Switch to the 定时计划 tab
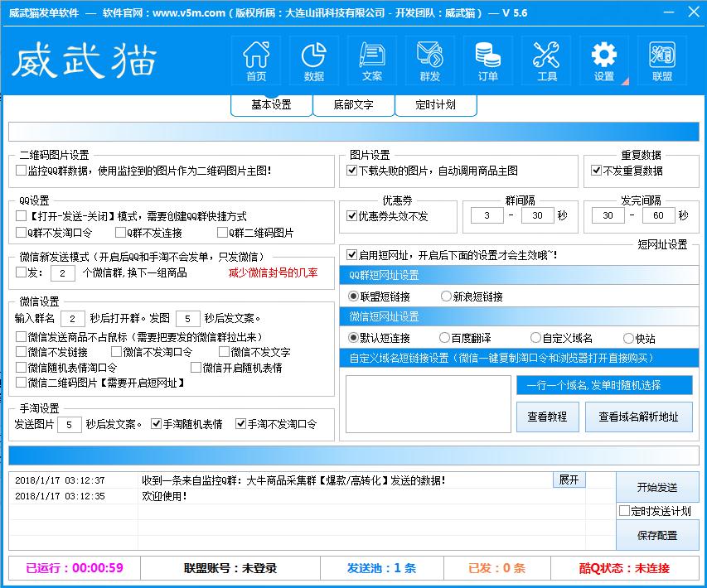Screen dimensions: 707x588 click(x=436, y=105)
